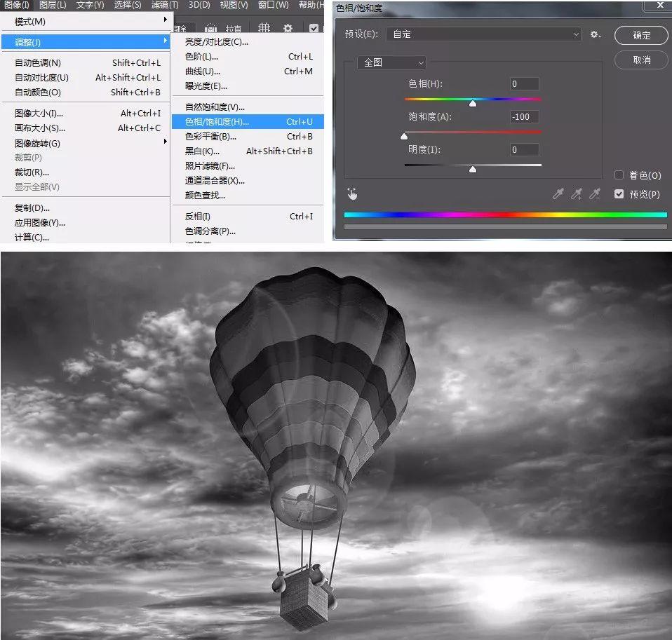Image resolution: width=672 pixels, height=640 pixels.
Task: Click the 确定 button
Action: coord(641,35)
